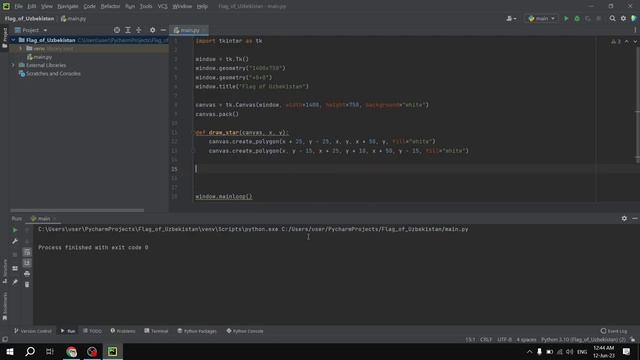The image size is (640, 360).
Task: Toggle the Project side tool window stripe
Action: coord(4,38)
